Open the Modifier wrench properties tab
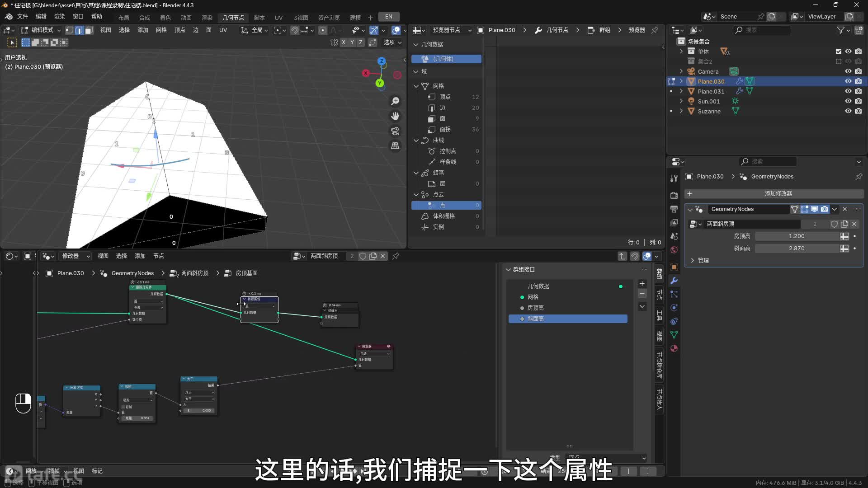This screenshot has height=488, width=868. pos(674,281)
